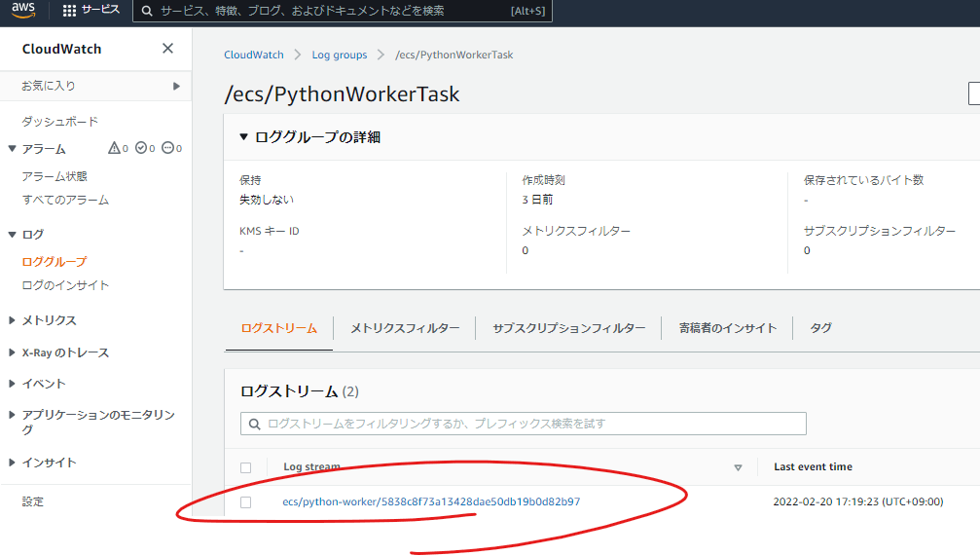Sort by the Log stream column arrow
The width and height of the screenshot is (980, 556).
click(738, 467)
